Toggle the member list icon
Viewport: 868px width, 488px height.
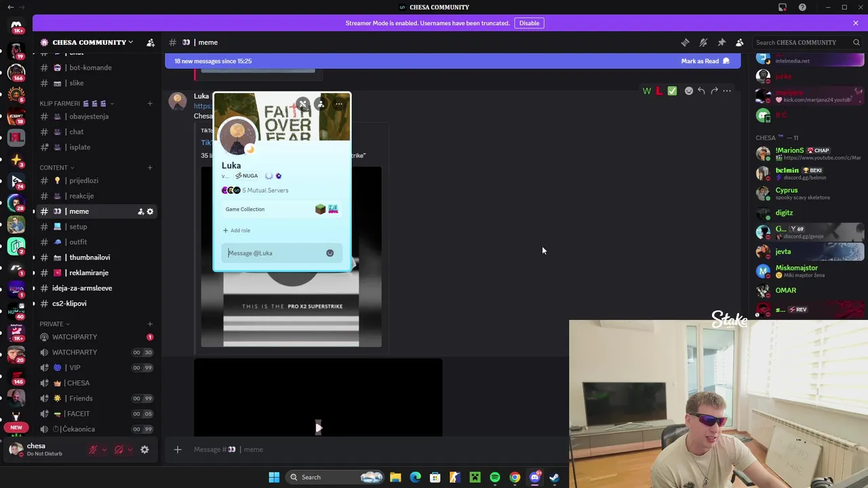(x=740, y=42)
